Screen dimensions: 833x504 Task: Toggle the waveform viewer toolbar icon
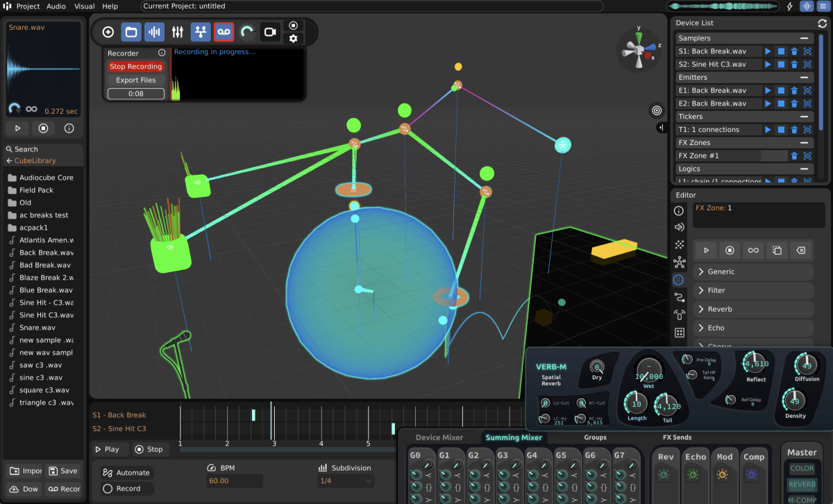coord(154,32)
